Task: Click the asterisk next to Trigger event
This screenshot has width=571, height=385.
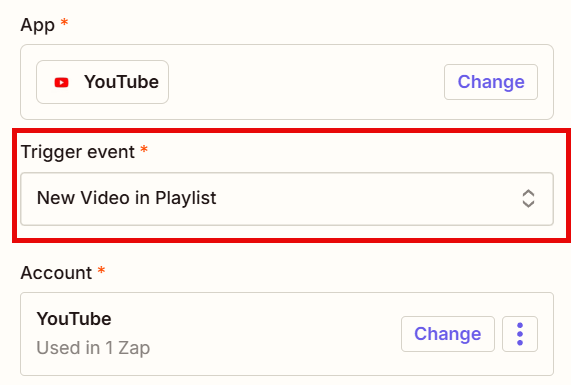Action: pyautogui.click(x=144, y=149)
